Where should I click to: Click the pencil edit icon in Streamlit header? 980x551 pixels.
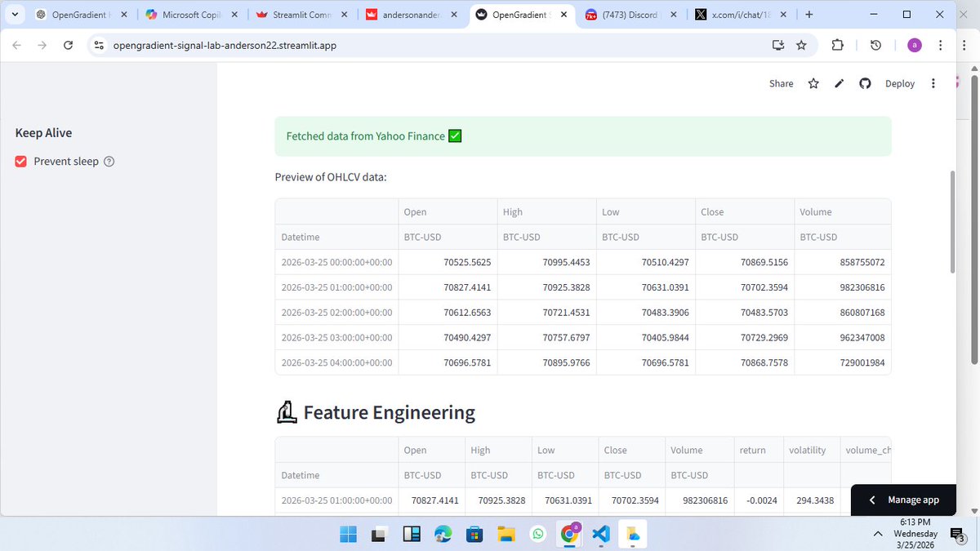tap(839, 83)
